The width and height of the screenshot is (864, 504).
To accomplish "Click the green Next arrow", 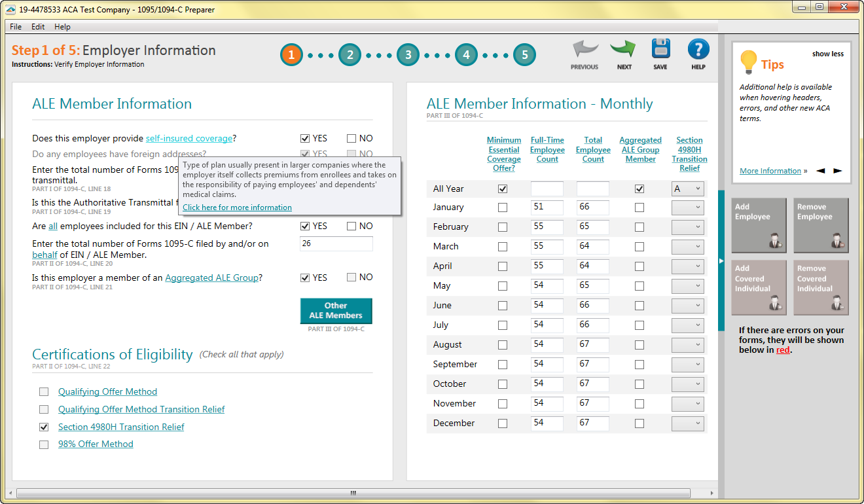I will [622, 47].
